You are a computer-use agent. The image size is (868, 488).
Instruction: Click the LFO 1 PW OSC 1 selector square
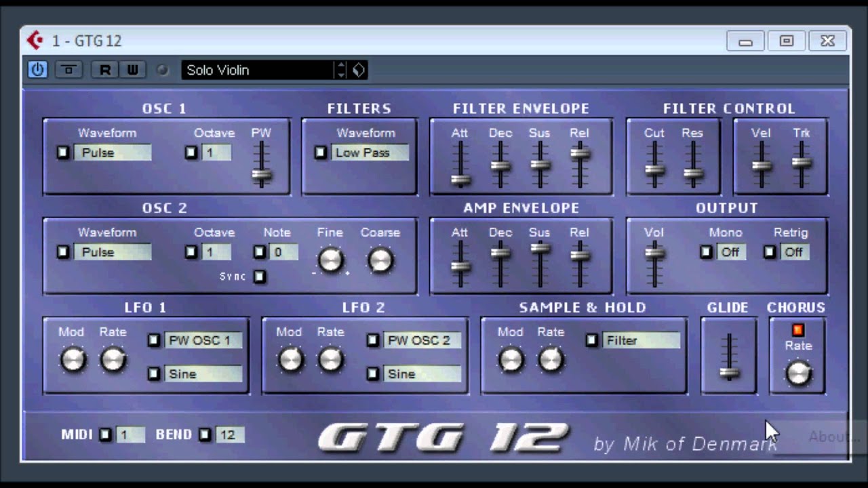click(154, 340)
